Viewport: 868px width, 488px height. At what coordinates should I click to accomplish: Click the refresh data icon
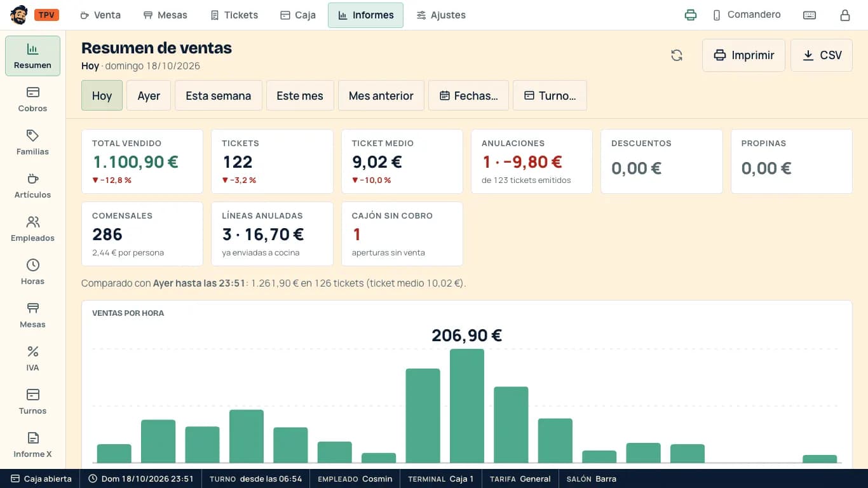tap(677, 55)
